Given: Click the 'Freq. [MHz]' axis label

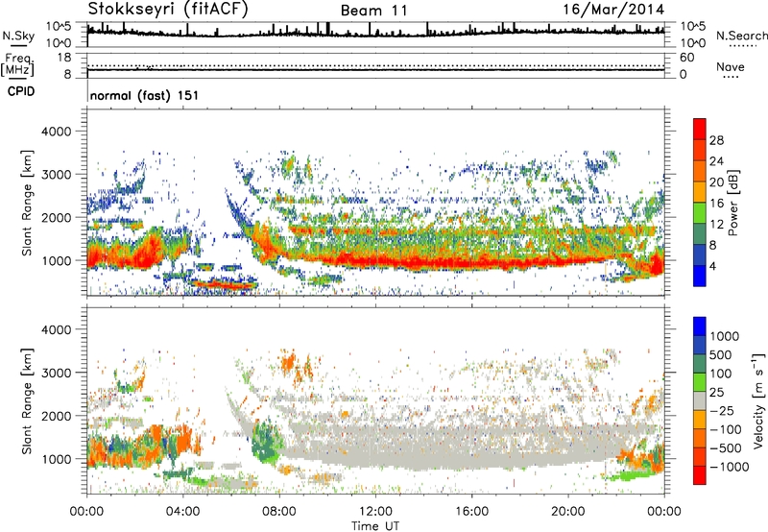Looking at the screenshot, I should pyautogui.click(x=17, y=64).
